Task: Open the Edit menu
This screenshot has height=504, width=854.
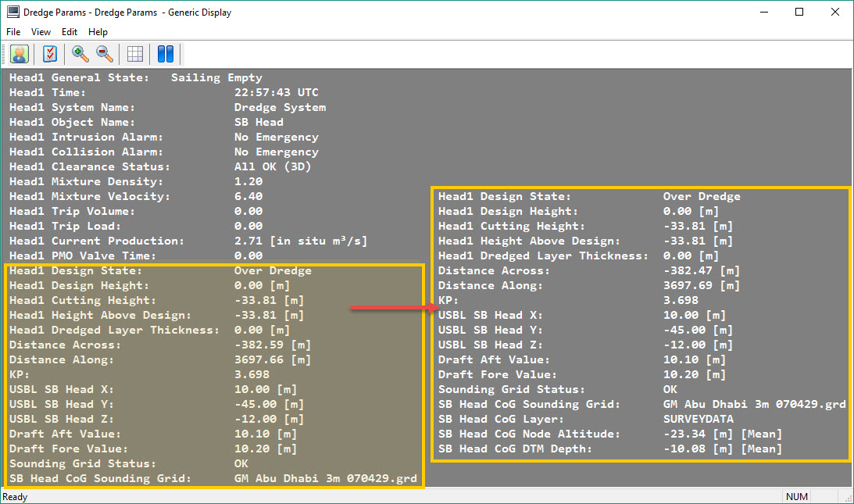Action: (70, 32)
